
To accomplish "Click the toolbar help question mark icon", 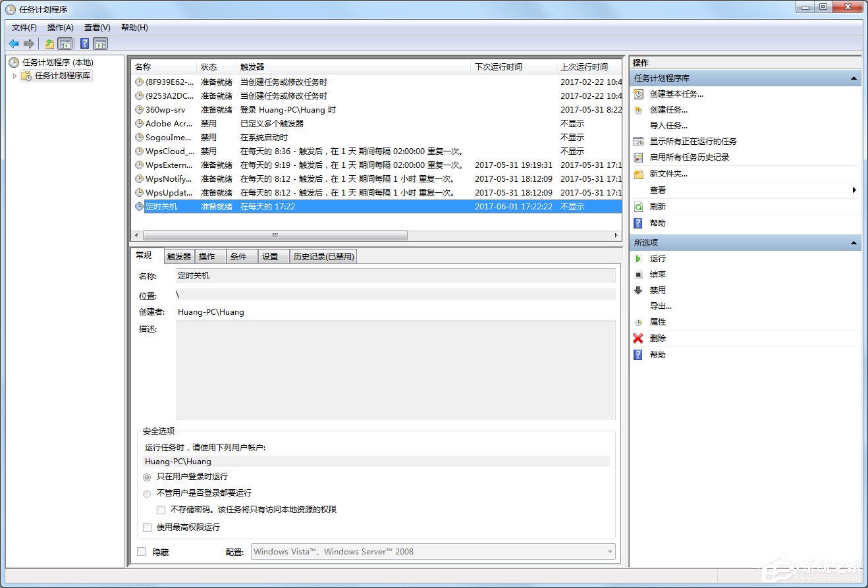I will pyautogui.click(x=84, y=43).
